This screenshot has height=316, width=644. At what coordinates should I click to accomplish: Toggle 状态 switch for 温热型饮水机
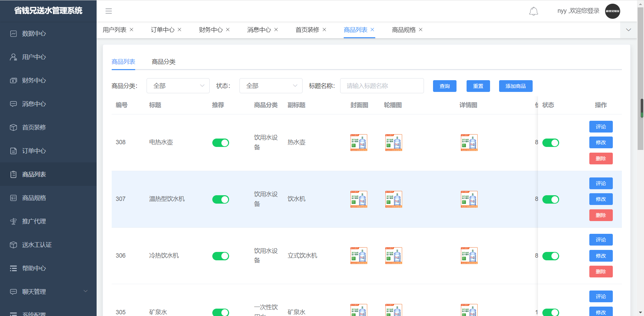[x=550, y=200]
